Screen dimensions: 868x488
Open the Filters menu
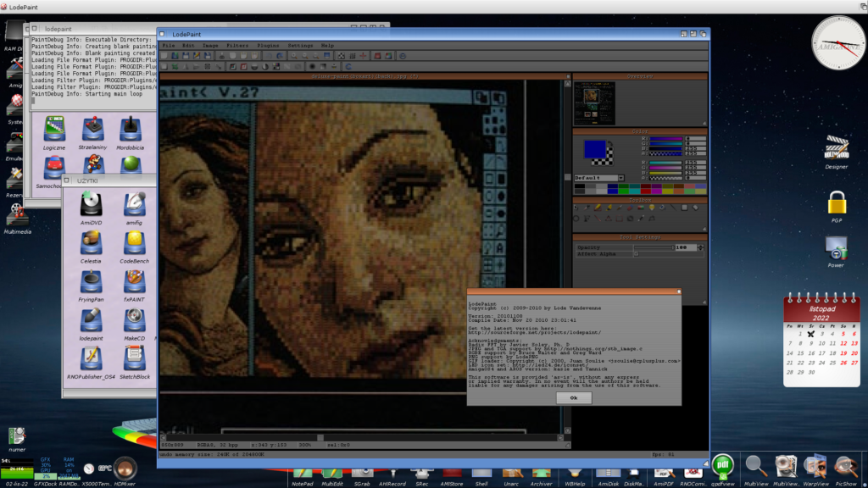click(x=237, y=46)
